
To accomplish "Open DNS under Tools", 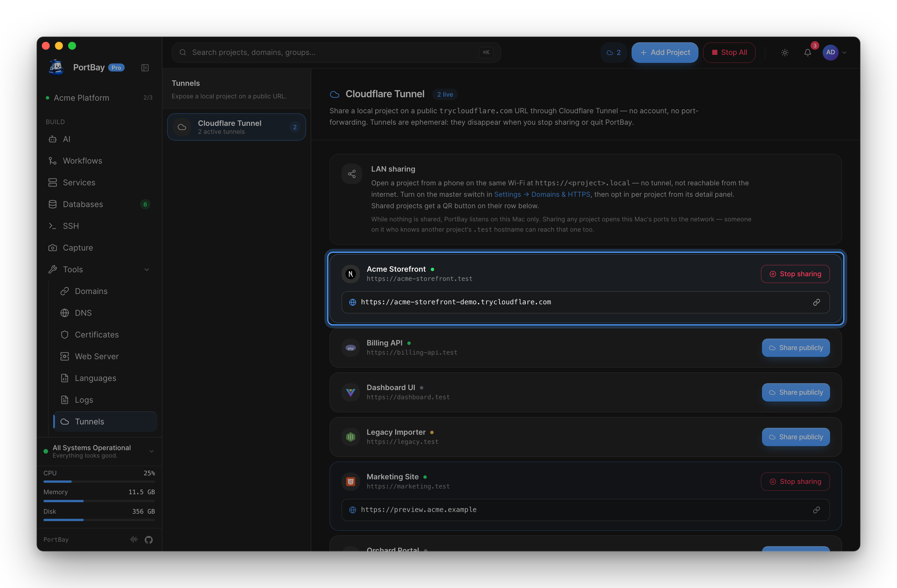I will click(x=105, y=313).
